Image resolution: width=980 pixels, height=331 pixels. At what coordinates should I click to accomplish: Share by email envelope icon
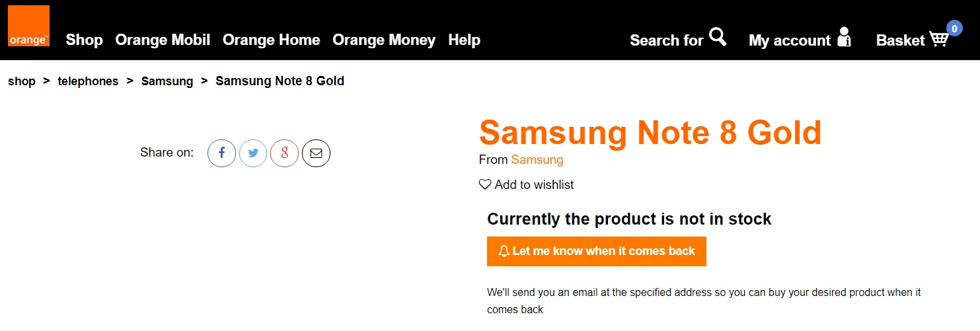pos(316,153)
